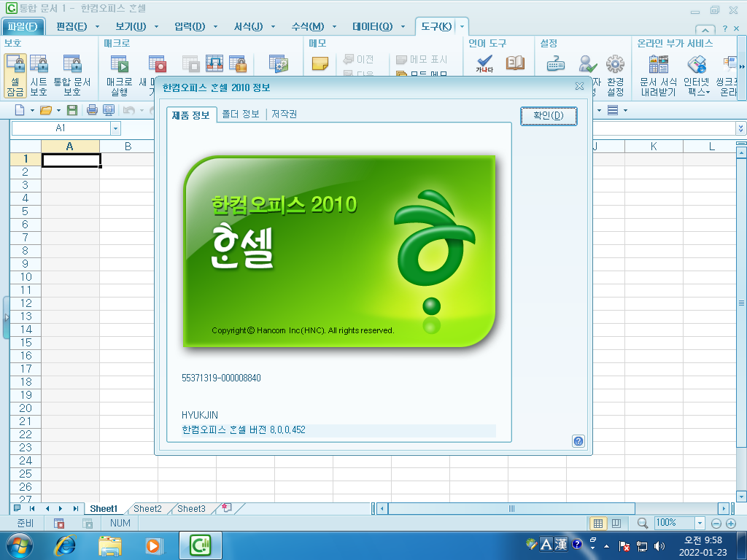This screenshot has height=560, width=747.
Task: Expand the open folder dropdown arrow
Action: click(x=58, y=111)
